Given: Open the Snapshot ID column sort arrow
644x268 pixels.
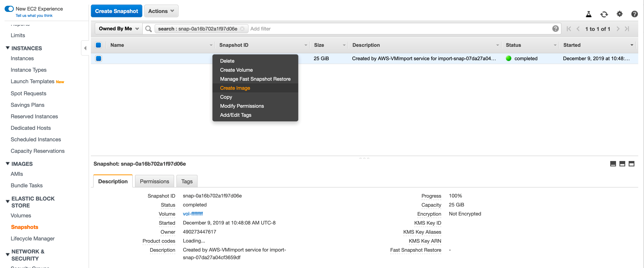Looking at the screenshot, I should (306, 45).
